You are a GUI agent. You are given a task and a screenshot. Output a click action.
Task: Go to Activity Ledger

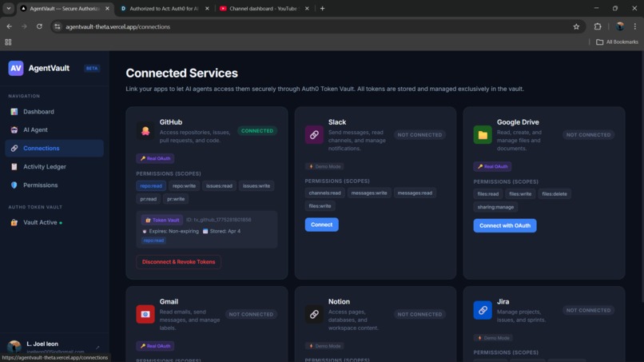pos(54,167)
